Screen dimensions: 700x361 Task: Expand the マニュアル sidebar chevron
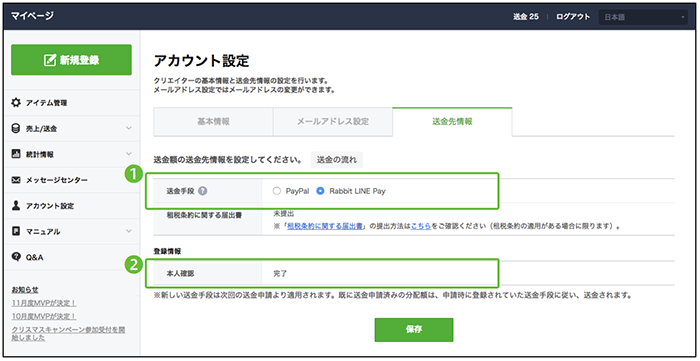point(129,231)
